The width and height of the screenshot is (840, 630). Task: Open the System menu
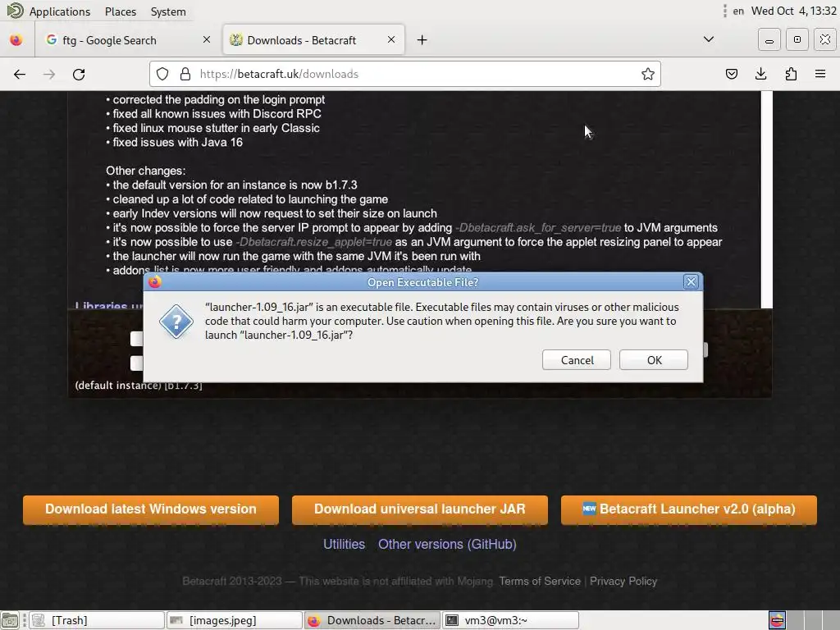[x=168, y=11]
